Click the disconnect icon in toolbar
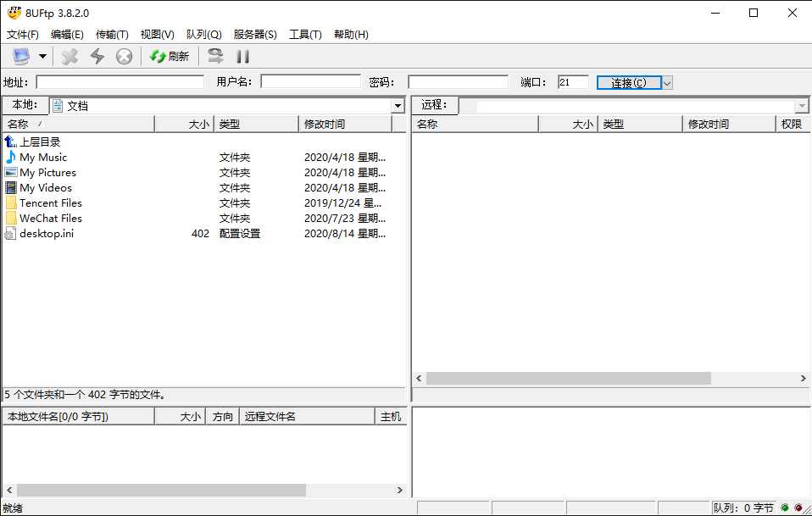The width and height of the screenshot is (812, 516). 70,57
